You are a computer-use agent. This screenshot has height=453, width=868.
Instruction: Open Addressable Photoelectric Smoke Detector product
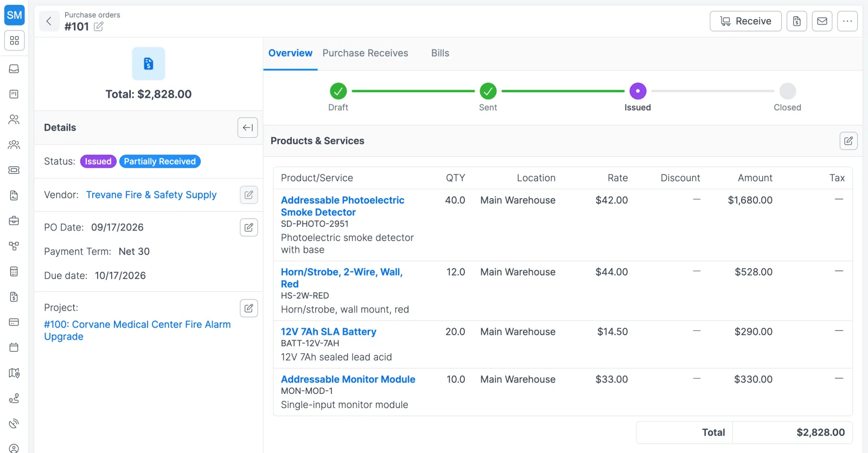pyautogui.click(x=342, y=206)
